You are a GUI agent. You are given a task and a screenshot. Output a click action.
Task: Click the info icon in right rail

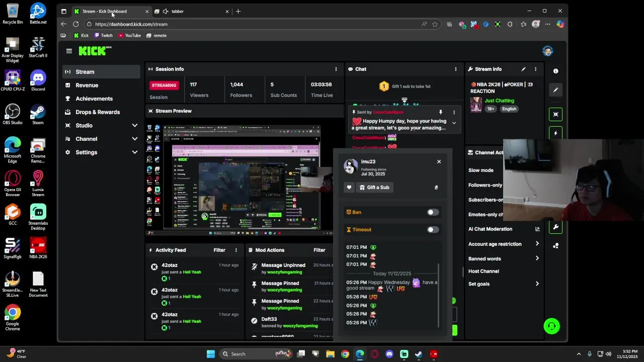555,71
